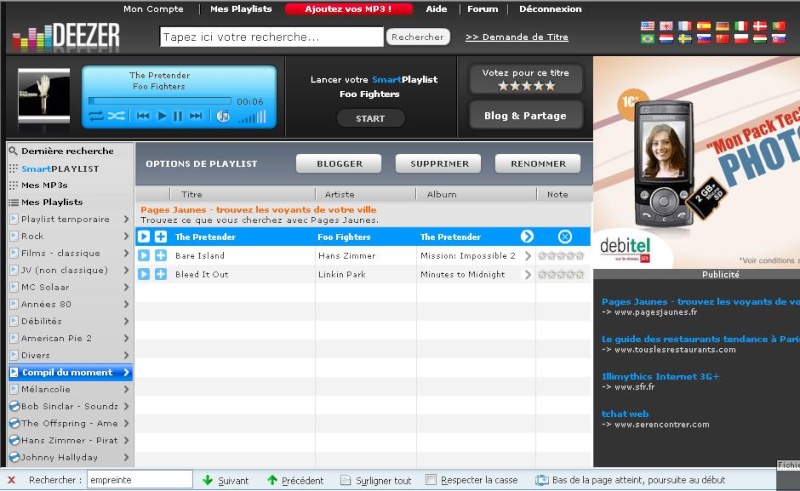Select the United States flag language
Screen dimensions: 800x491
click(x=647, y=26)
